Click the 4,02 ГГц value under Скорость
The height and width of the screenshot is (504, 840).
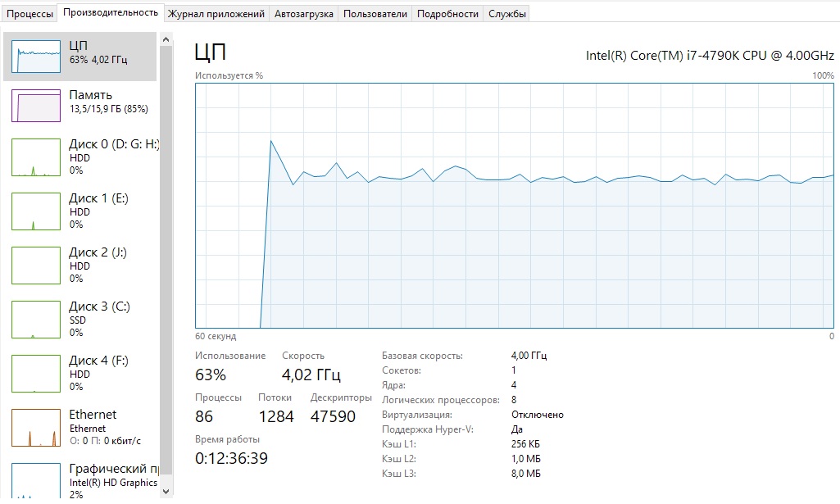click(x=311, y=375)
